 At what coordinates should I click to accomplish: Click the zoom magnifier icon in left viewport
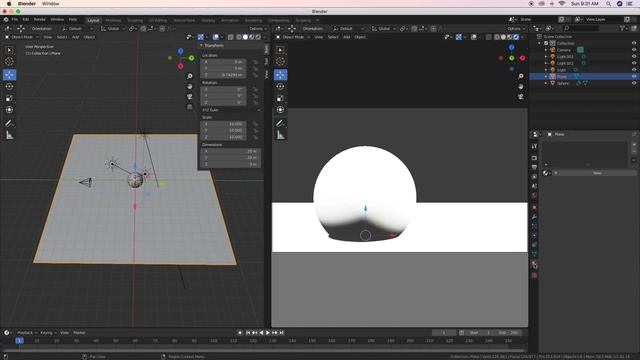click(190, 76)
